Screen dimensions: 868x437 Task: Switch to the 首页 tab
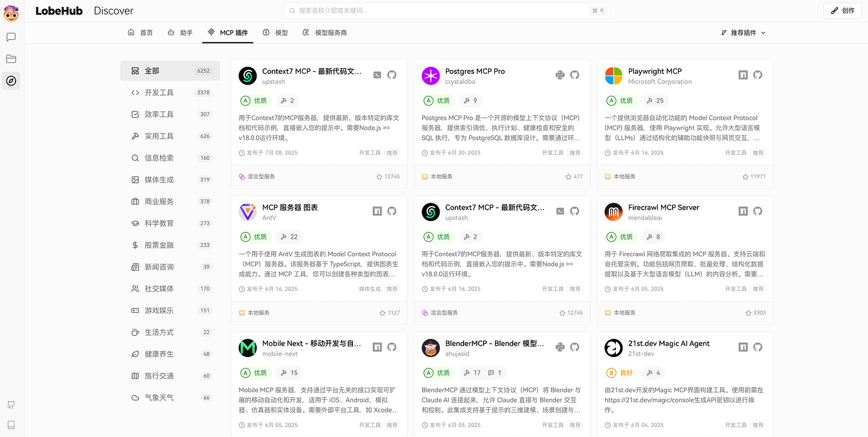point(140,33)
